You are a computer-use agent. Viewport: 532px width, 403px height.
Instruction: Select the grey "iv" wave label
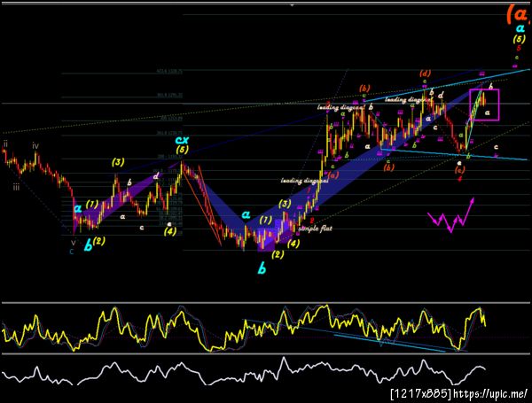[x=35, y=146]
